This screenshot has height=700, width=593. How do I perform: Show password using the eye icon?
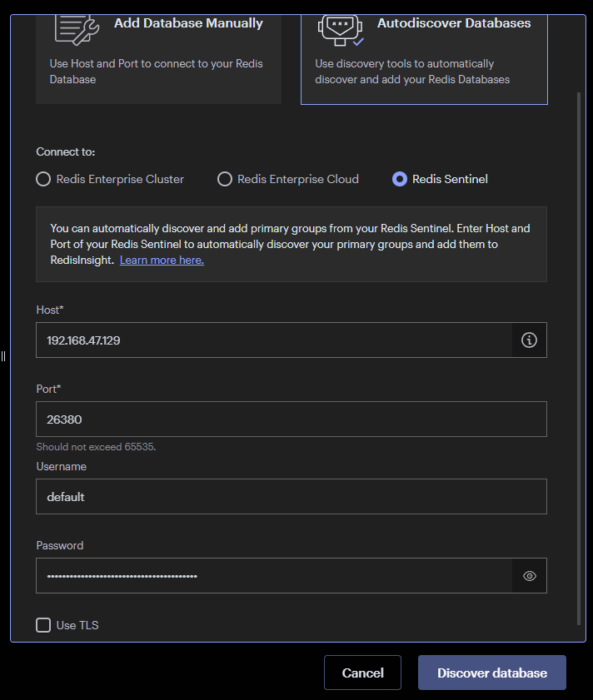click(529, 576)
